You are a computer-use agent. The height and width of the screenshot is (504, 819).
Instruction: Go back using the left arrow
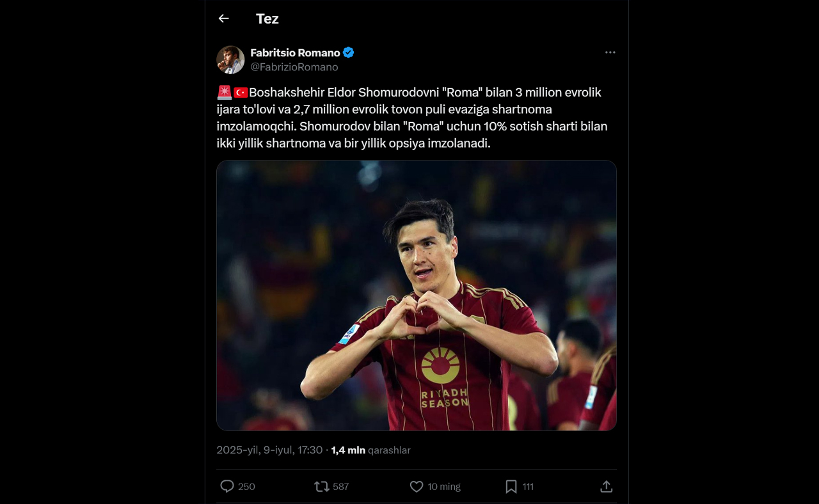click(x=223, y=19)
